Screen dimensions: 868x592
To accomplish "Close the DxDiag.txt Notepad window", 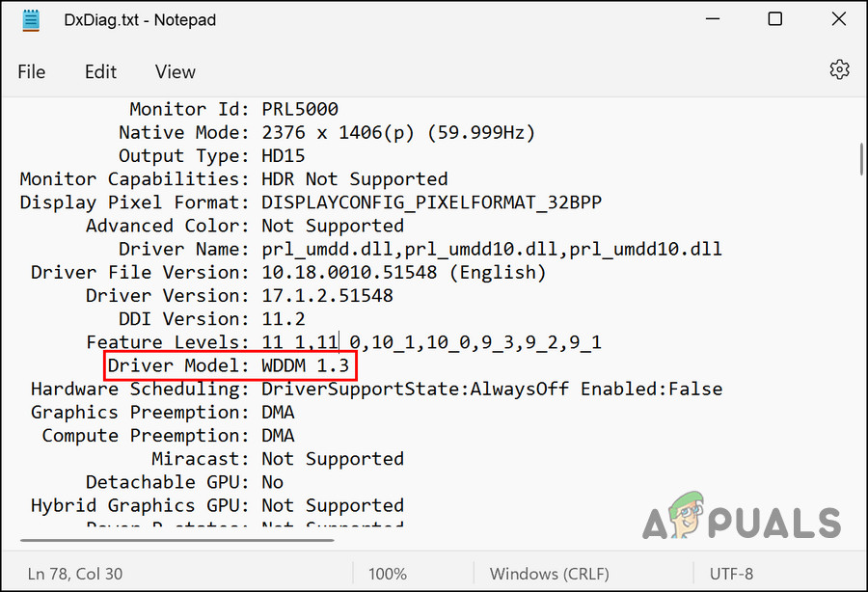I will point(837,20).
